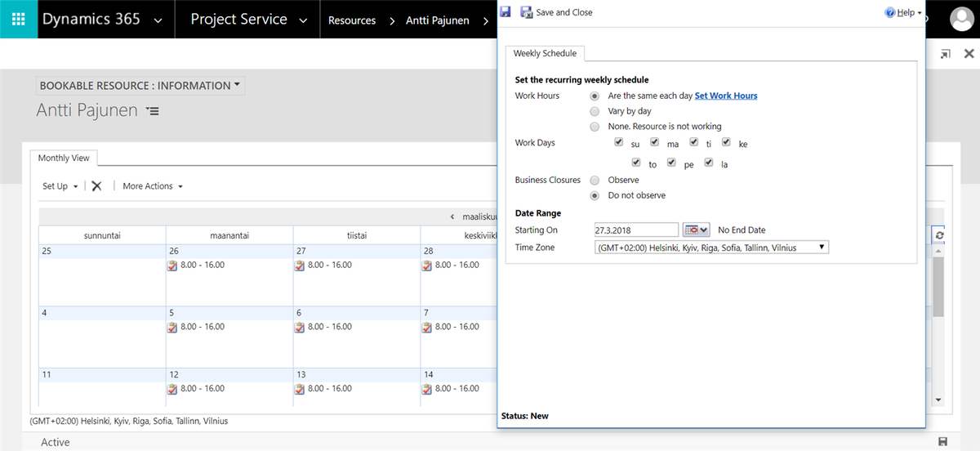Close the form with the X icon

tap(969, 54)
